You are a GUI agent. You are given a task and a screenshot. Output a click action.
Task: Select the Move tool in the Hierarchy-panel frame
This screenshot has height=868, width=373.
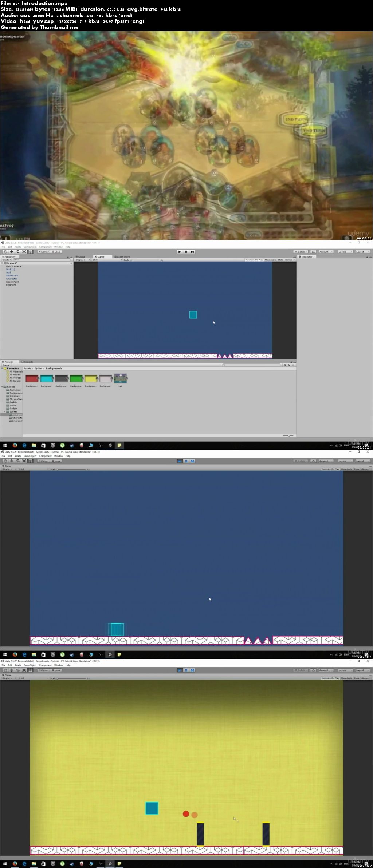point(12,252)
